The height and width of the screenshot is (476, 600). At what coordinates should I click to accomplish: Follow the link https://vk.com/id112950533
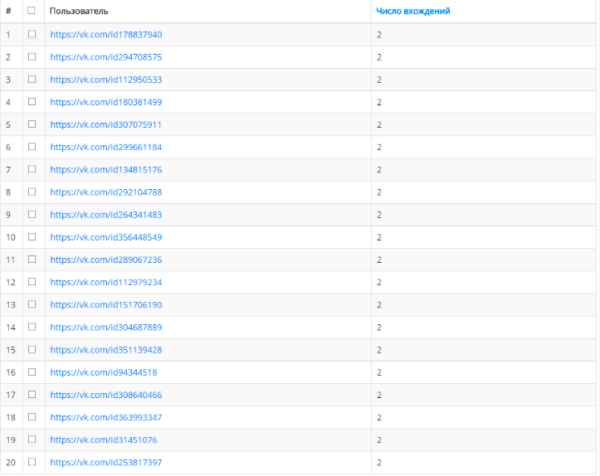(x=106, y=80)
